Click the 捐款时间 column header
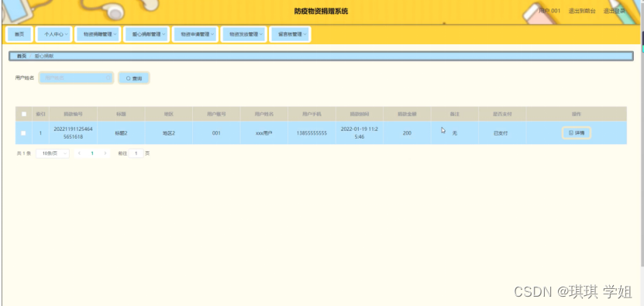644x306 pixels. click(360, 114)
